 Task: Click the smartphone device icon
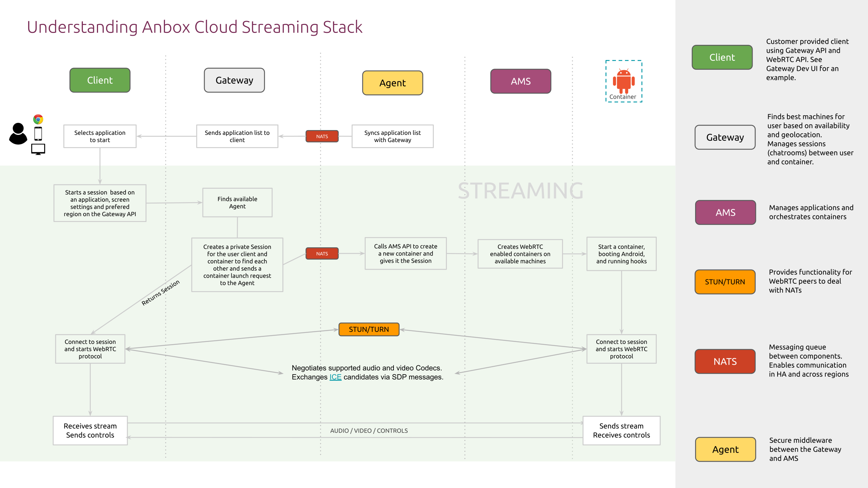(38, 134)
